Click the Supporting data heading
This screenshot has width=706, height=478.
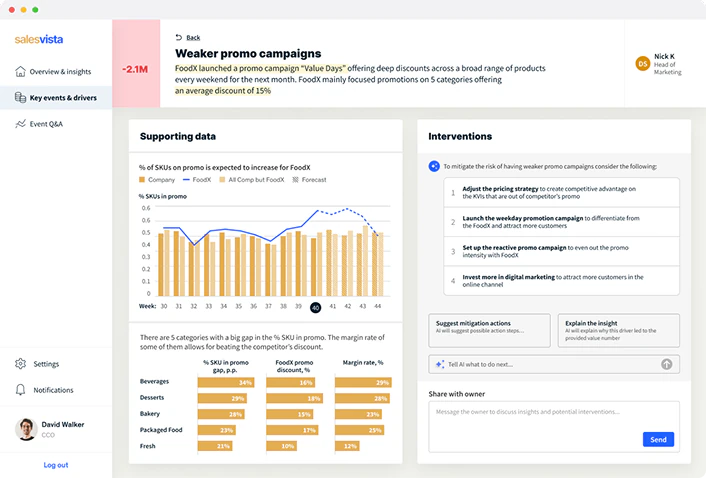(x=178, y=136)
